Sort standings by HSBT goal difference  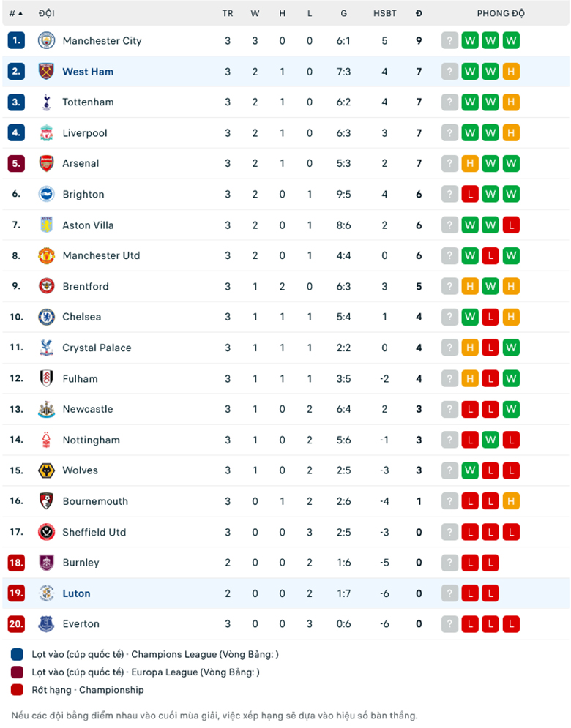(384, 13)
